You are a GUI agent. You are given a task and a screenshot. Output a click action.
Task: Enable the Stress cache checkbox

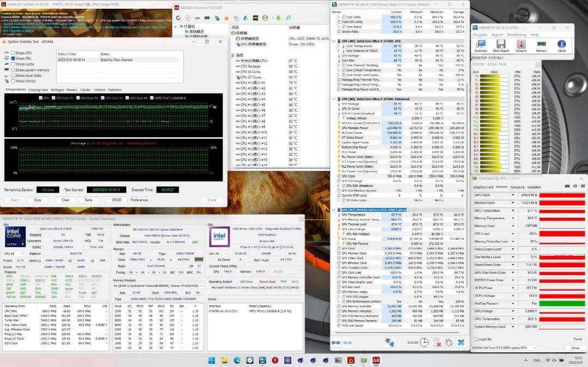pyautogui.click(x=13, y=64)
